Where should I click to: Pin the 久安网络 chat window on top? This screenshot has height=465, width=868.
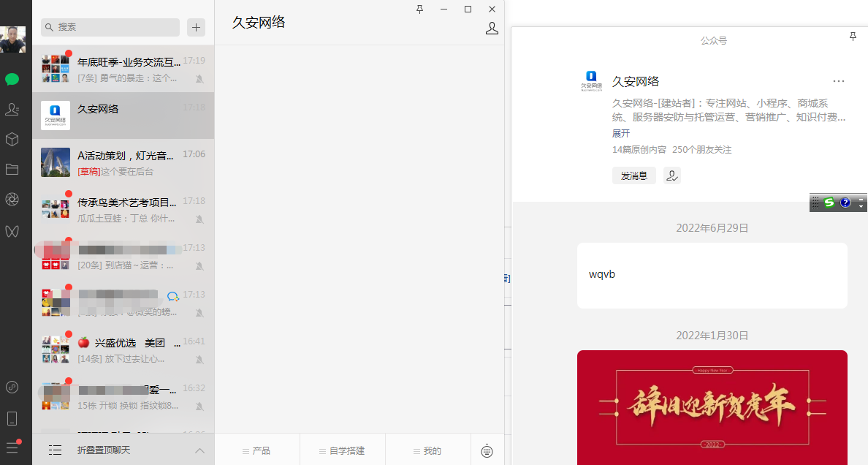[x=419, y=9]
